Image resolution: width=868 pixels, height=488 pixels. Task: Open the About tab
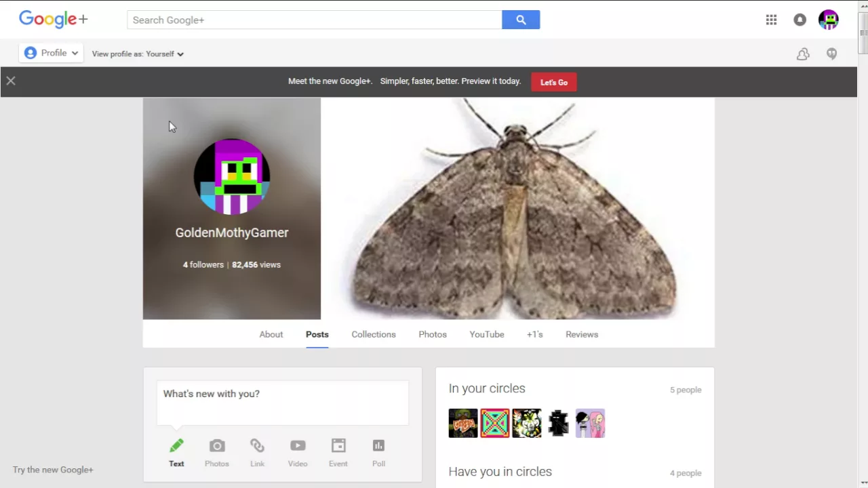[x=271, y=334]
